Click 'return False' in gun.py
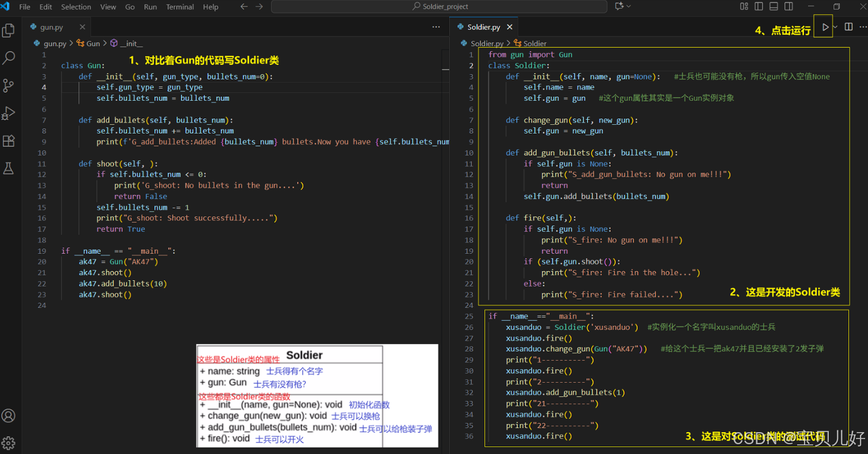 coord(141,196)
